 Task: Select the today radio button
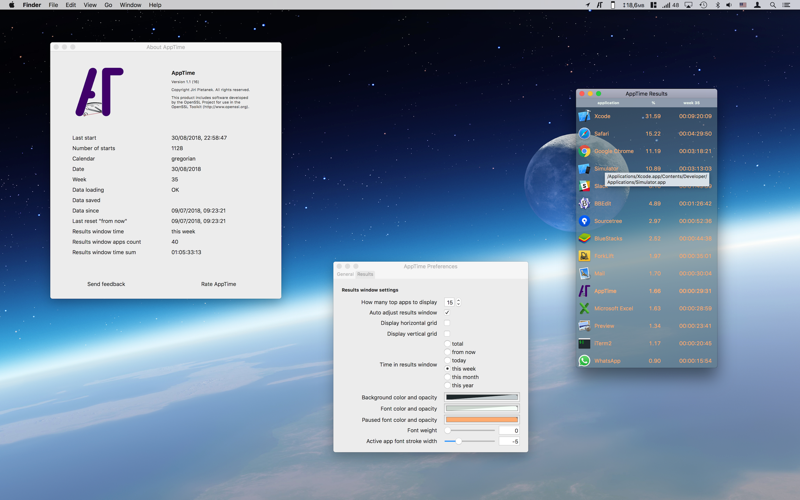(447, 360)
